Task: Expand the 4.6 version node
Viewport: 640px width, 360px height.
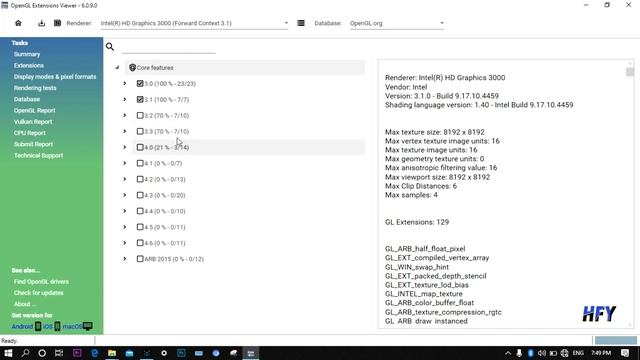Action: tap(125, 242)
